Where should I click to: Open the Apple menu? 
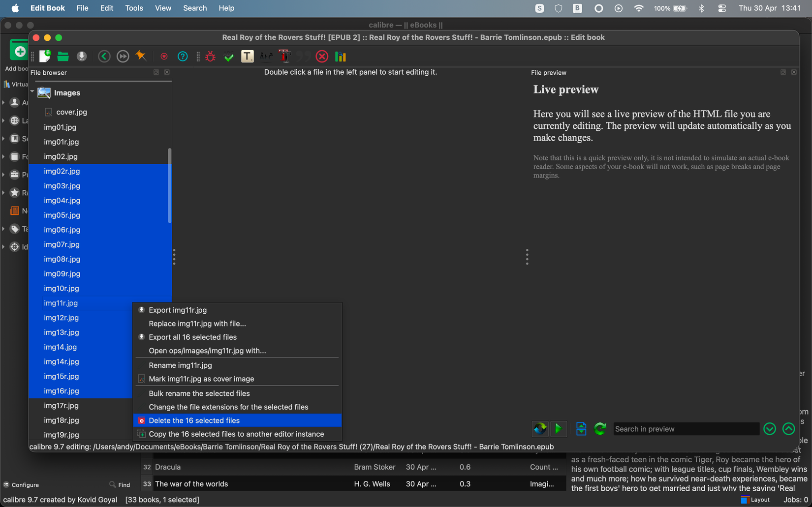(15, 8)
